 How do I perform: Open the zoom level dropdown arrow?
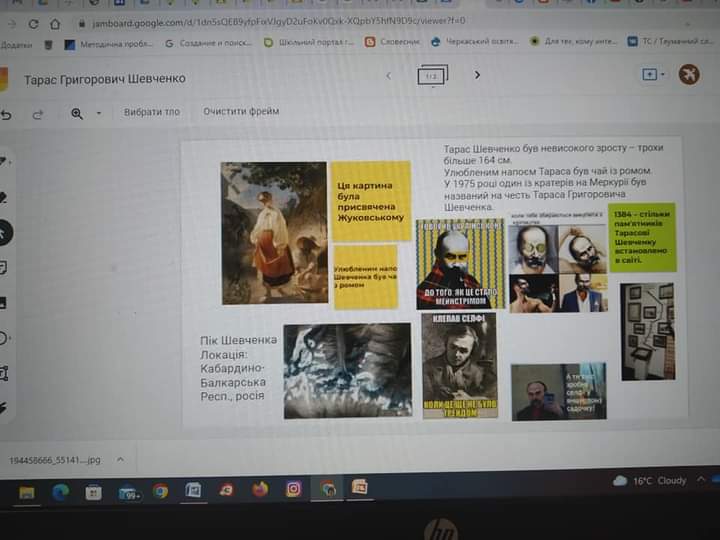[99, 113]
